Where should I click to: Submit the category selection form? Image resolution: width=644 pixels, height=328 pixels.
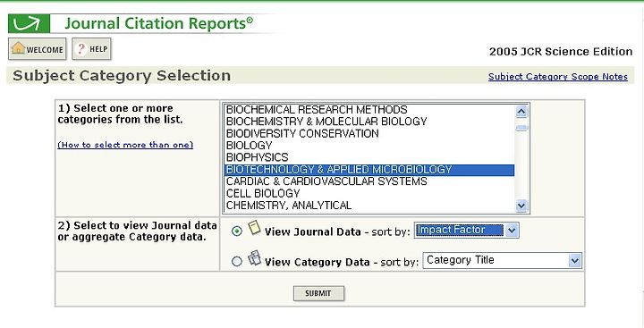pyautogui.click(x=318, y=293)
